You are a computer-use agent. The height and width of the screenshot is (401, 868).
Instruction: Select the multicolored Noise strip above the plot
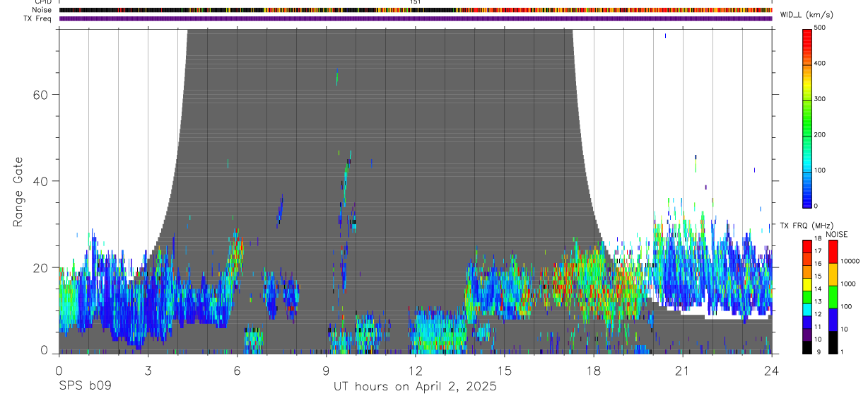click(x=416, y=10)
